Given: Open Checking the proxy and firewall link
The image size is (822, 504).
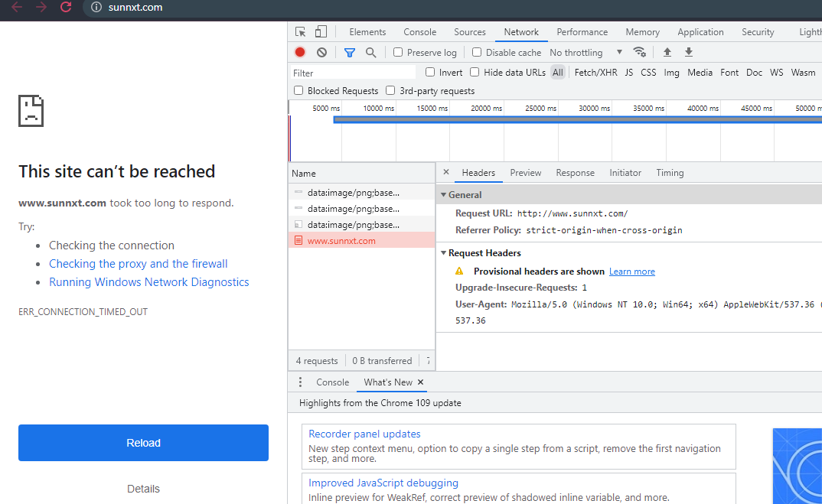Looking at the screenshot, I should [139, 264].
